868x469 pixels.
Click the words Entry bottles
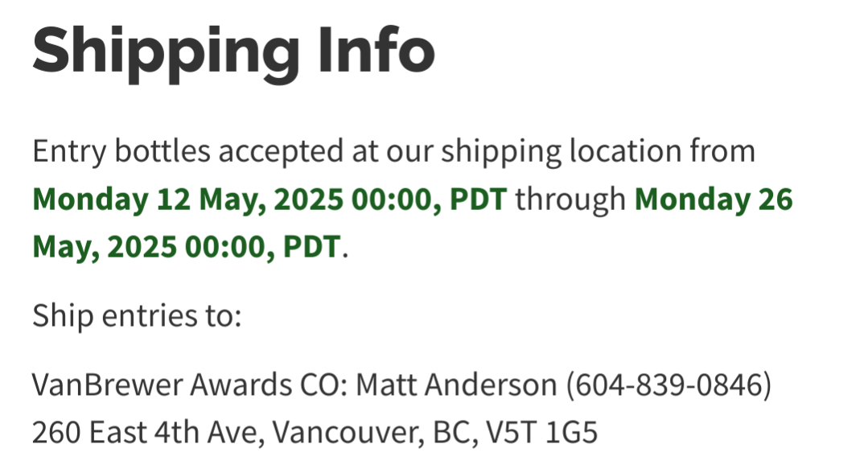(121, 151)
